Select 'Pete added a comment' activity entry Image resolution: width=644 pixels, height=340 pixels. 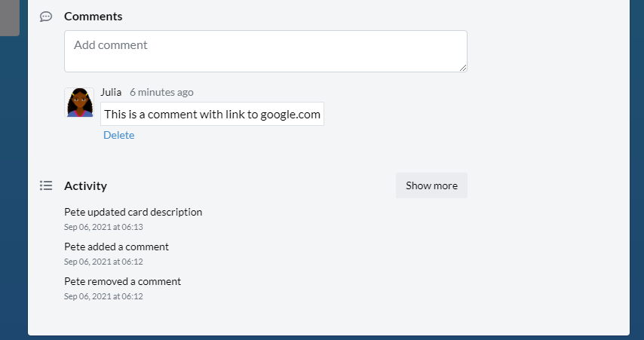pos(116,247)
